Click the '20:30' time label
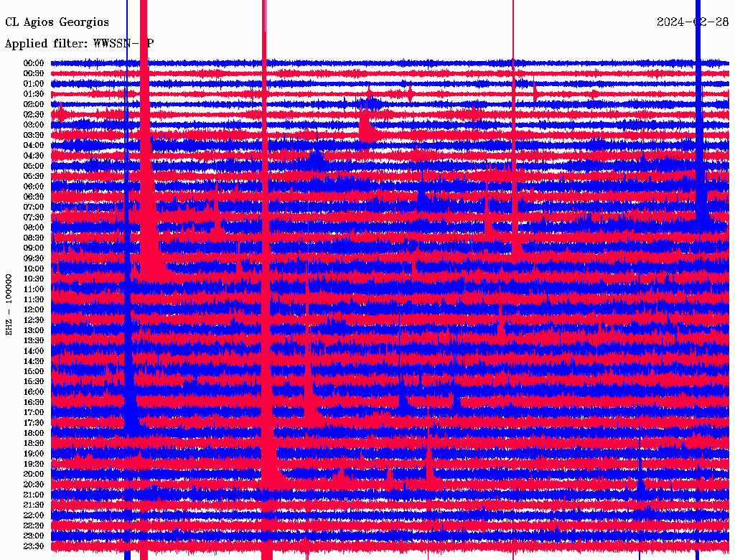The height and width of the screenshot is (560, 735). click(x=34, y=484)
